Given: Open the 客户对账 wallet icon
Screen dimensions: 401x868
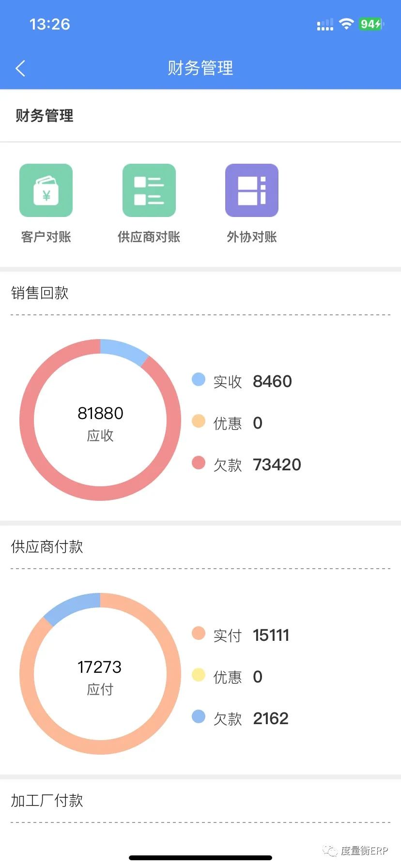Looking at the screenshot, I should point(46,190).
